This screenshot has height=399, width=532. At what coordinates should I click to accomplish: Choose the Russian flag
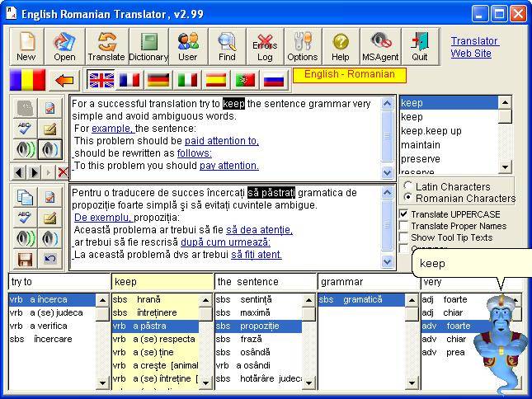pos(274,80)
